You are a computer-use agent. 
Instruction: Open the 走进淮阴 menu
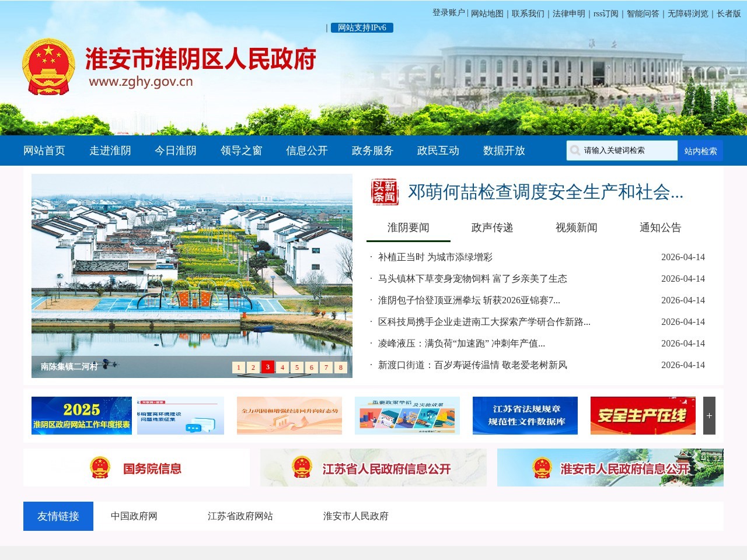pos(110,150)
